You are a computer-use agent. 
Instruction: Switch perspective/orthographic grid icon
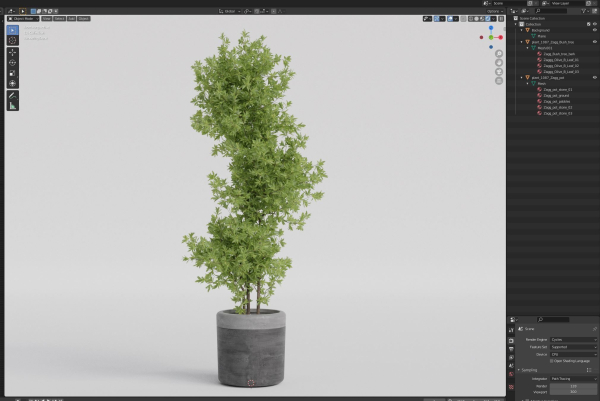[499, 81]
